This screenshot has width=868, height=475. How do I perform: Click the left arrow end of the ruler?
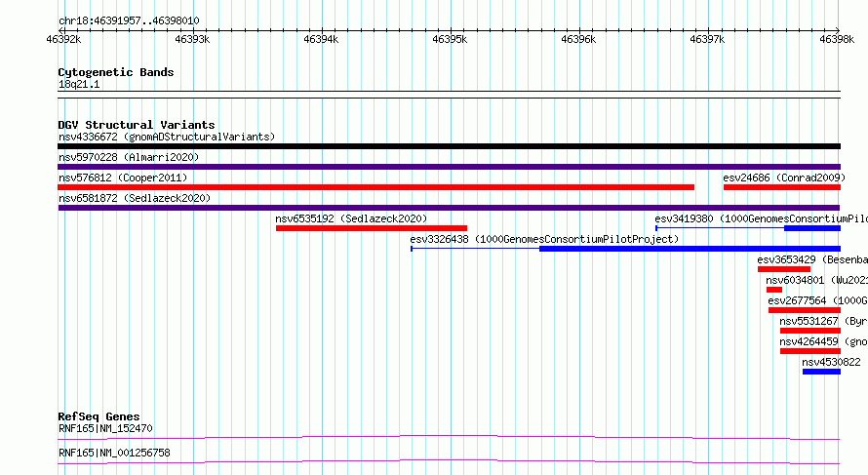pos(60,30)
